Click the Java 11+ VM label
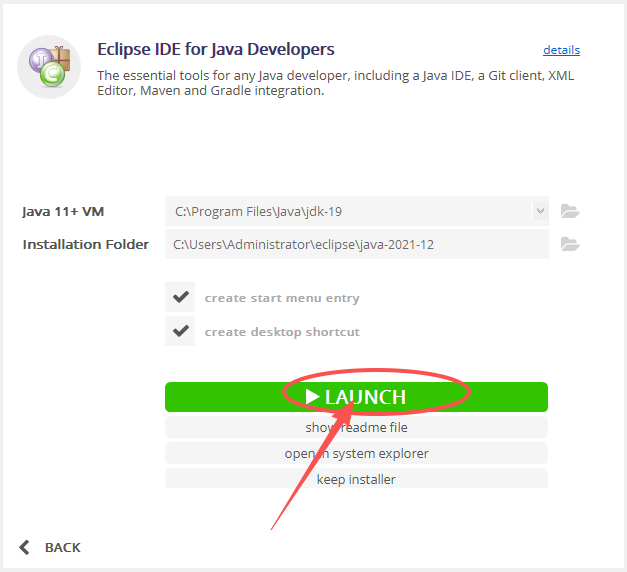Screen dimensions: 627x572 tap(63, 211)
